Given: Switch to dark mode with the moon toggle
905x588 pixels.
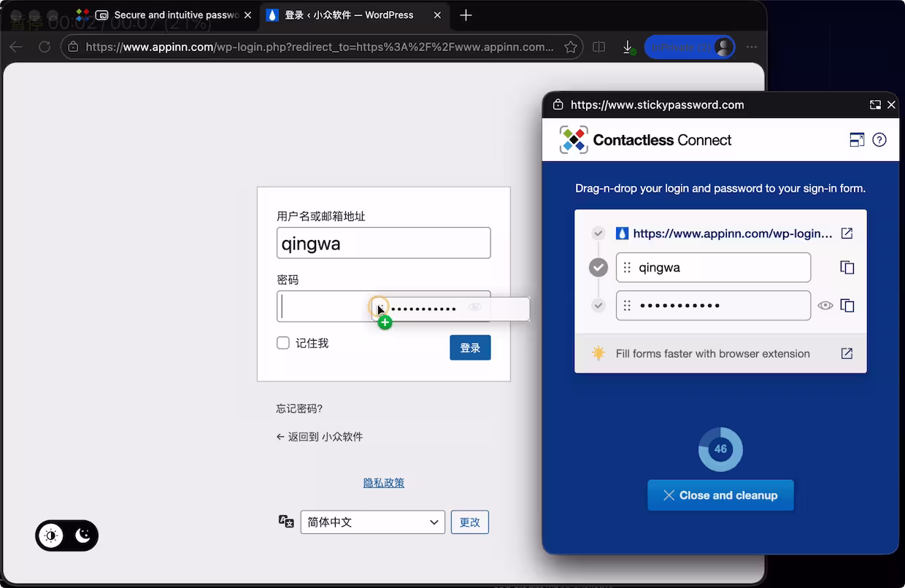Looking at the screenshot, I should (x=82, y=535).
